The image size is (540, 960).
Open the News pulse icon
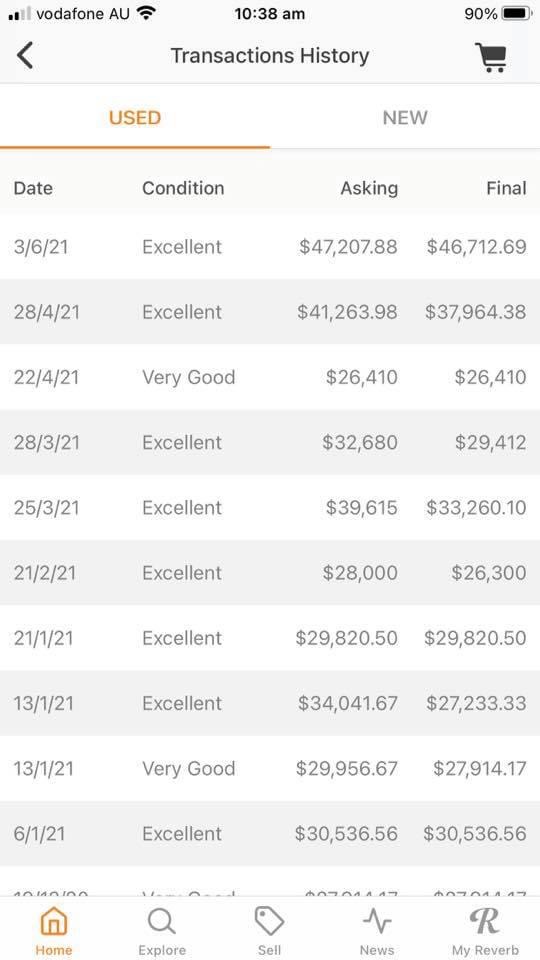[377, 921]
